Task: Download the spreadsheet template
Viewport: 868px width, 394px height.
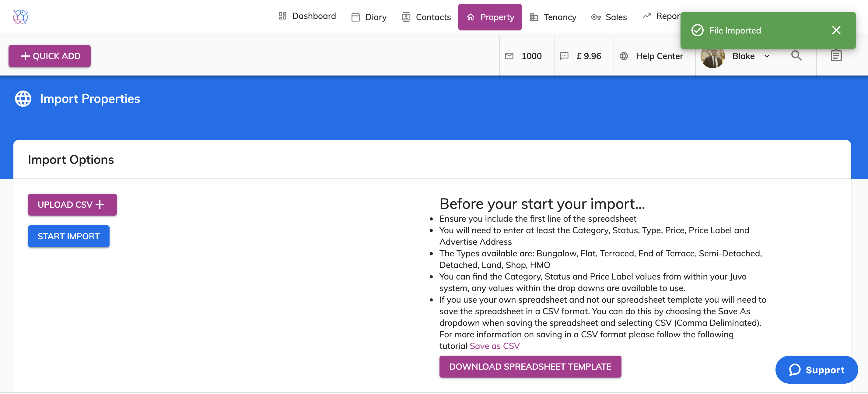Action: [x=530, y=366]
